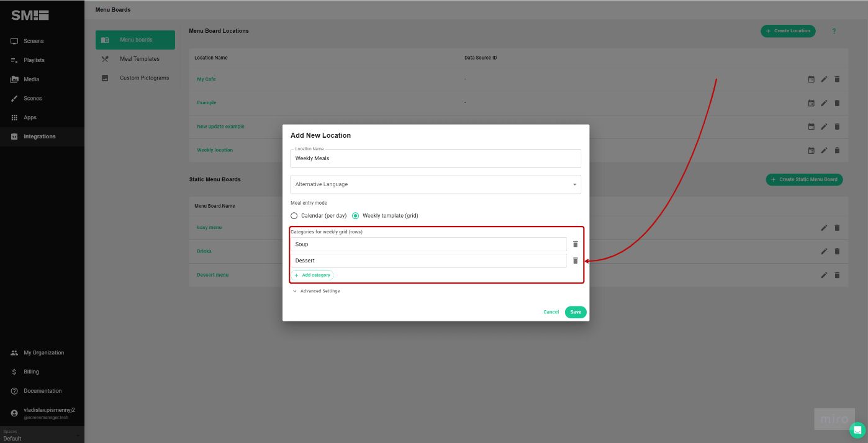Open Documentation link
The image size is (868, 443).
point(42,391)
